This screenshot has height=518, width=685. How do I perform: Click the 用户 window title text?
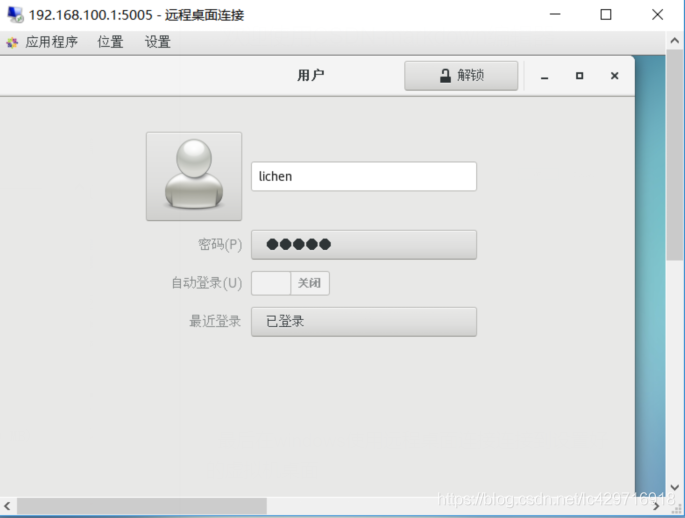click(311, 76)
